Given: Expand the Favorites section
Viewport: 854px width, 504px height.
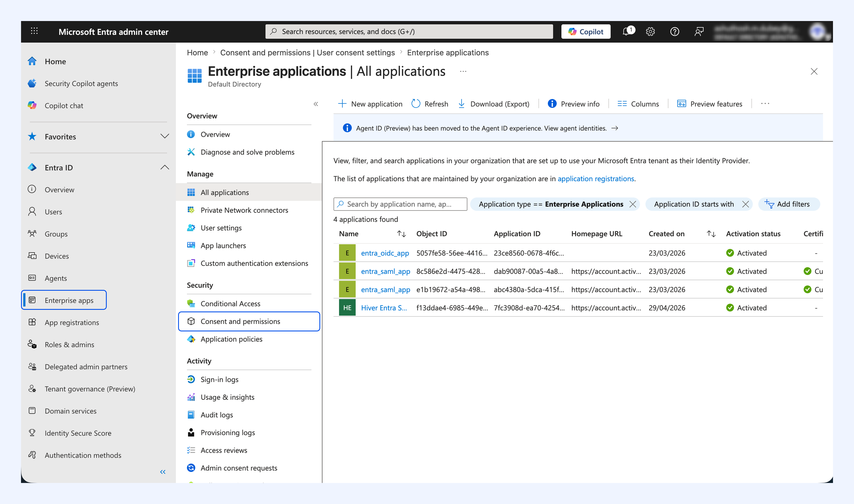Looking at the screenshot, I should pos(165,136).
